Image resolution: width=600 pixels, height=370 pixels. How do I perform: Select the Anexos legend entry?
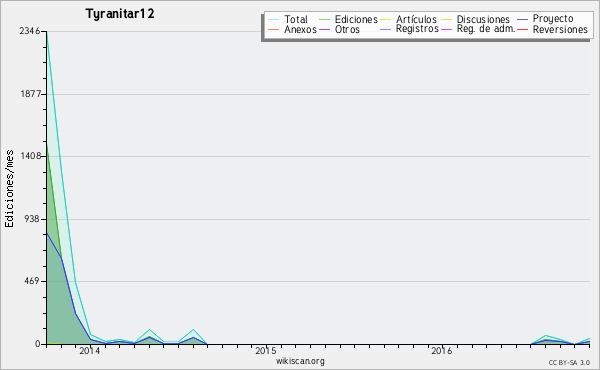point(300,29)
